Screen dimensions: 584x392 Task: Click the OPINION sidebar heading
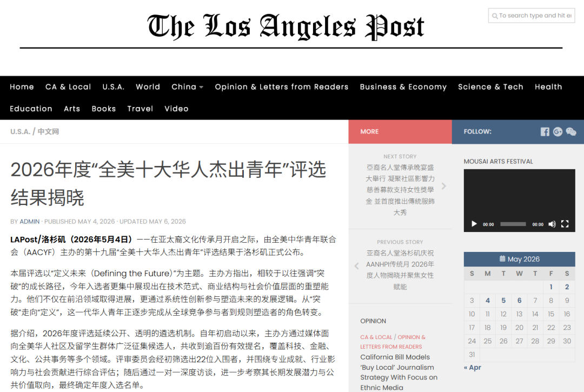click(x=373, y=321)
